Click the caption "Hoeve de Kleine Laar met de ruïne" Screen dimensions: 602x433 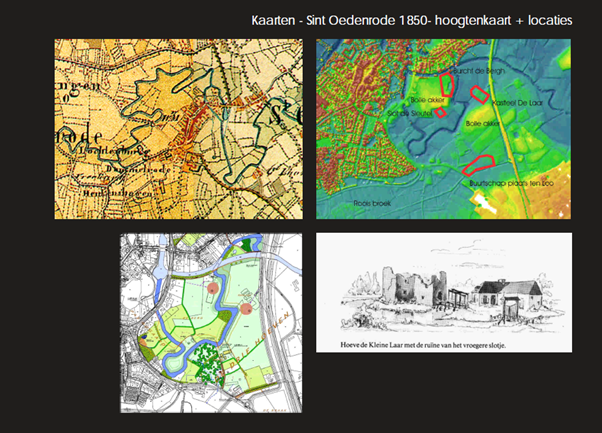click(423, 345)
